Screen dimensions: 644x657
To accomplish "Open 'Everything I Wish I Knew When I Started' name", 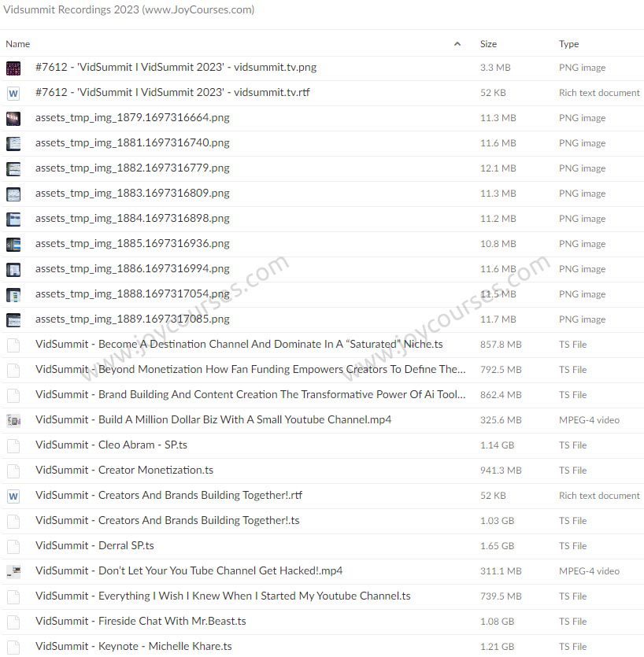I will tap(223, 596).
